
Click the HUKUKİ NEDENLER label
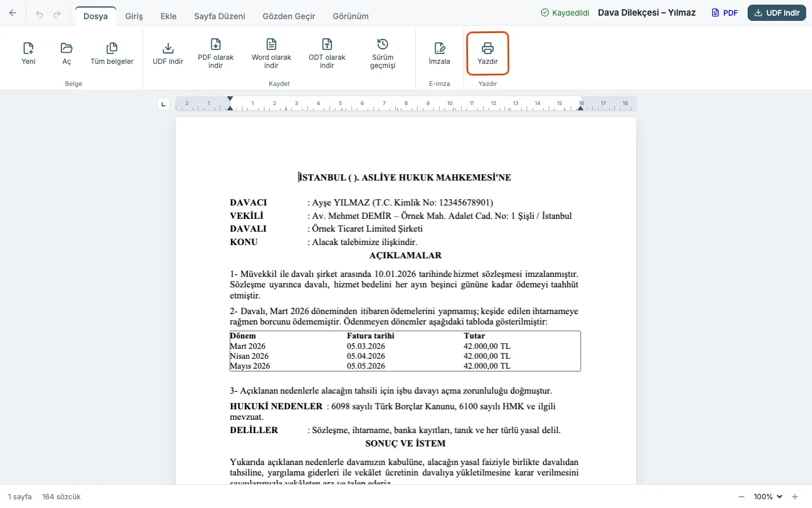(276, 406)
